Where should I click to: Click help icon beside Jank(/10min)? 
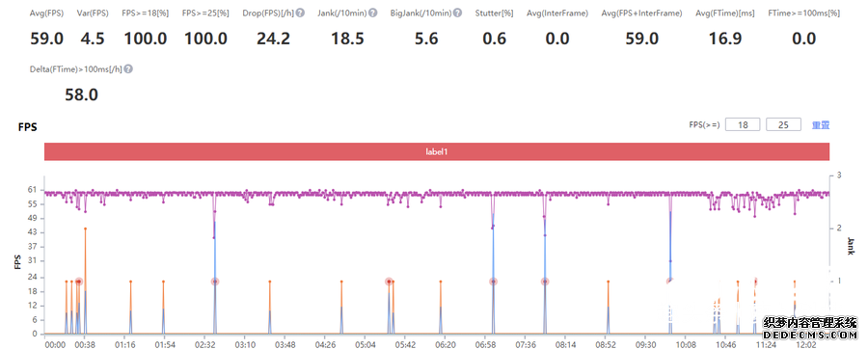(x=372, y=13)
